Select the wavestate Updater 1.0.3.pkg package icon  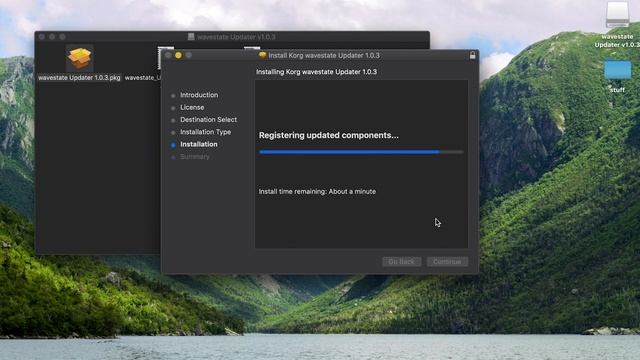pyautogui.click(x=79, y=58)
